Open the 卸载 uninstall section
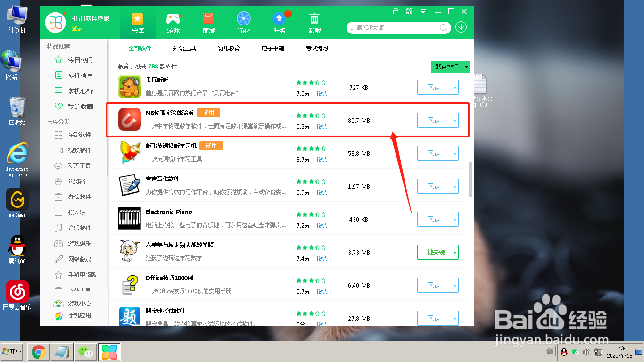 315,23
